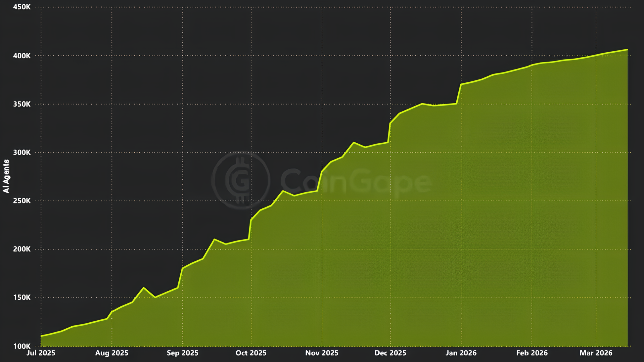Click the CoinGape watermark text
644x362 pixels.
[x=356, y=181]
